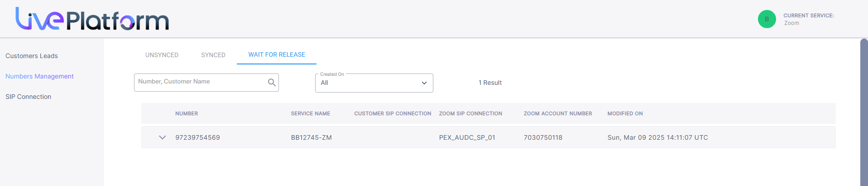Viewport: 868px width, 186px height.
Task: Sort by the SERVICE NAME column header
Action: point(310,113)
